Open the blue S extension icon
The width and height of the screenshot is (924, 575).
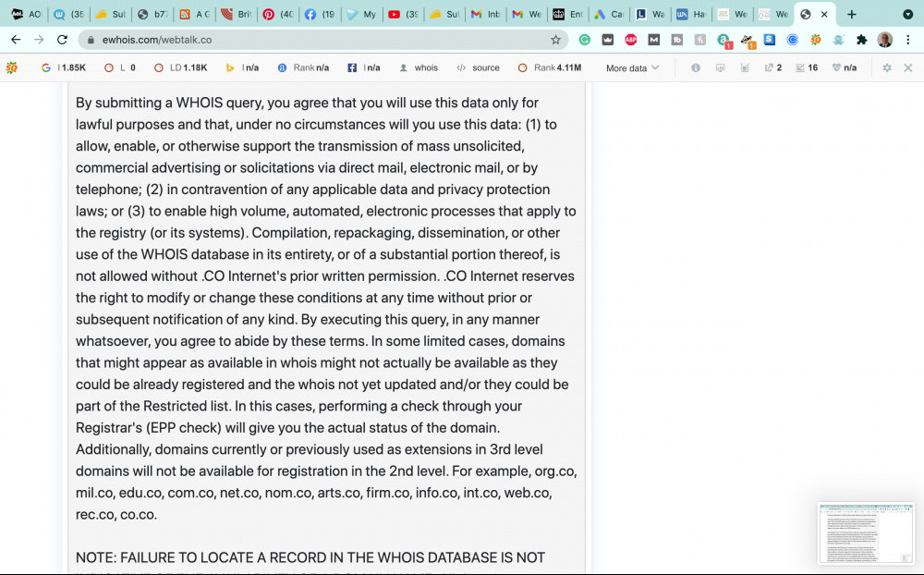[x=770, y=40]
